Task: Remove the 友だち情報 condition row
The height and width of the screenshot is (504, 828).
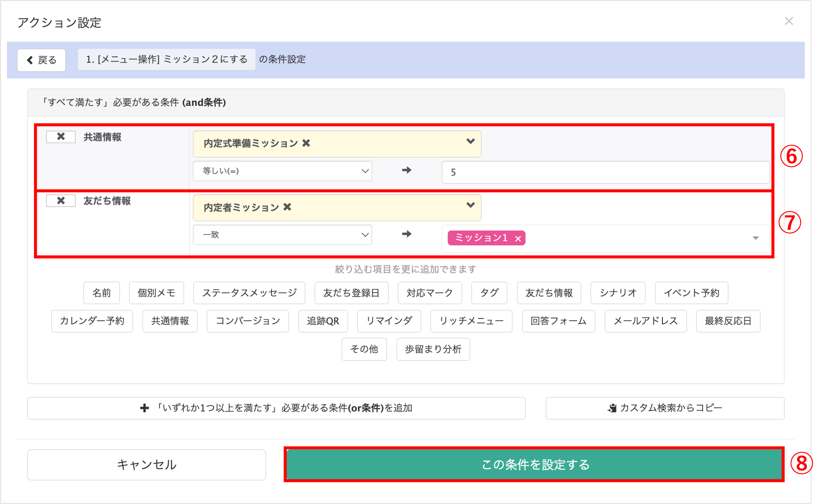Action: [61, 201]
